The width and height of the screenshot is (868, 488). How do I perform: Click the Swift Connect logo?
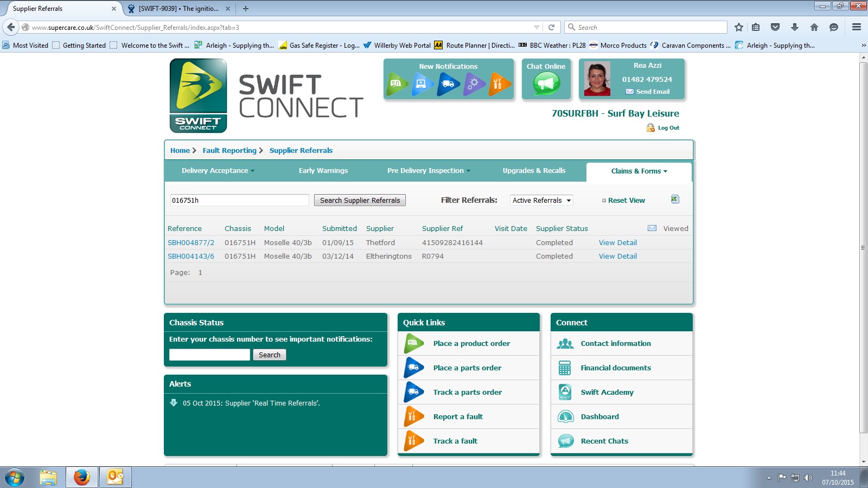click(x=198, y=95)
